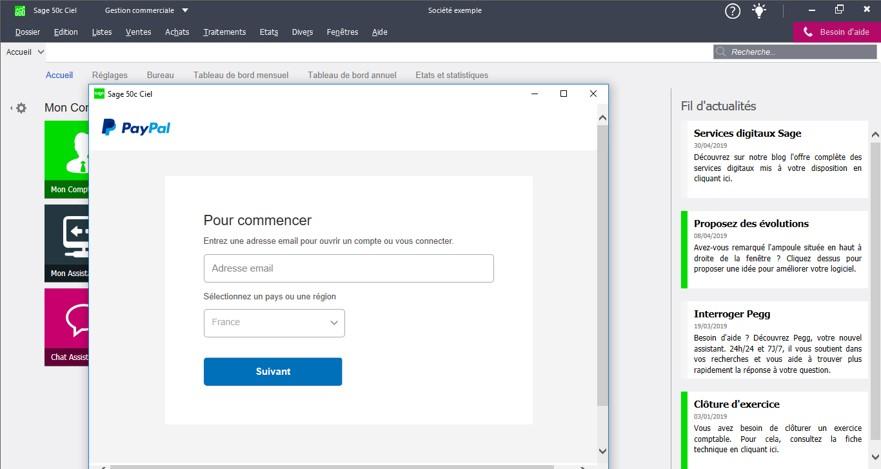Viewport: 881px width, 469px height.
Task: Switch to the Réglages tab
Action: click(x=110, y=75)
